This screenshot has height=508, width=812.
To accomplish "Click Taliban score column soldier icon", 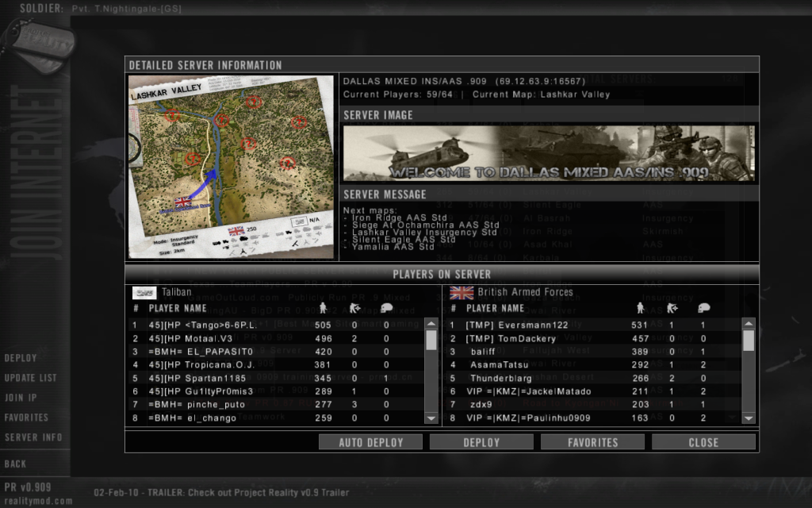I will pyautogui.click(x=324, y=308).
